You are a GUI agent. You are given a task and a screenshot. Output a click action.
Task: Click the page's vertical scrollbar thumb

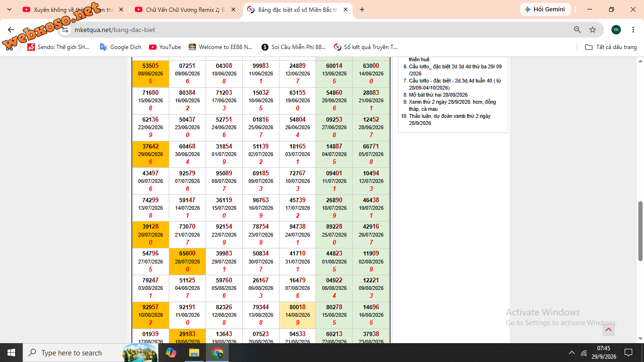640,231
